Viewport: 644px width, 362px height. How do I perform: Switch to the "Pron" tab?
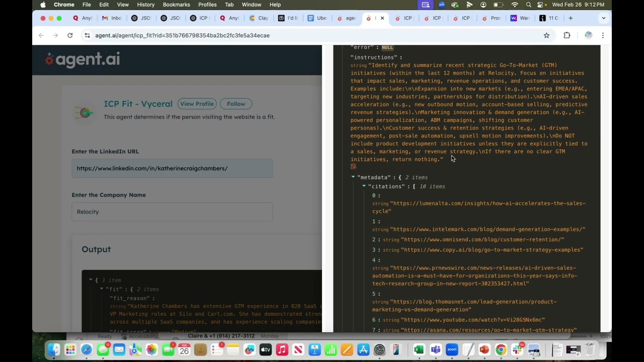pyautogui.click(x=492, y=18)
